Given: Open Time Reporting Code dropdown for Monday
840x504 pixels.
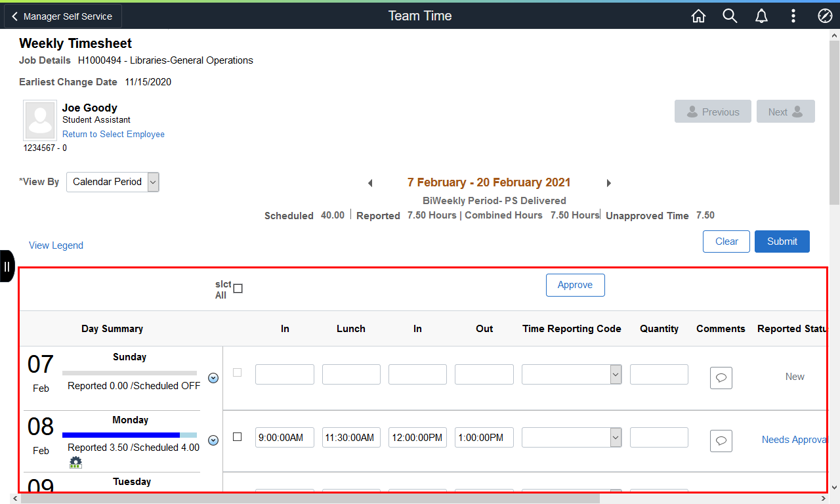Looking at the screenshot, I should tap(572, 437).
